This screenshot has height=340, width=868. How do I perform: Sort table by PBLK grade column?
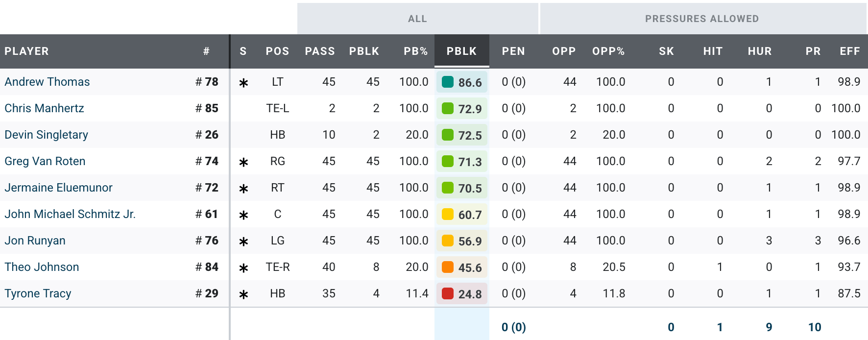point(461,51)
